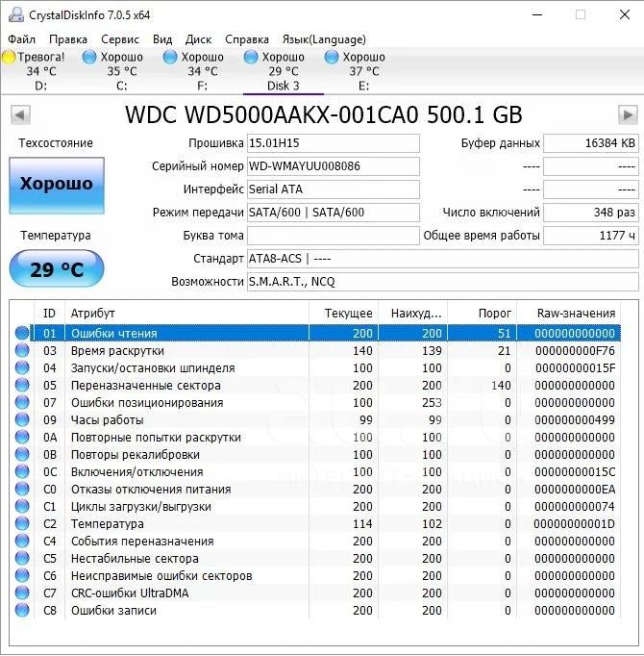This screenshot has width=644, height=656.
Task: Click the Serial ATA interface field
Action: (334, 189)
